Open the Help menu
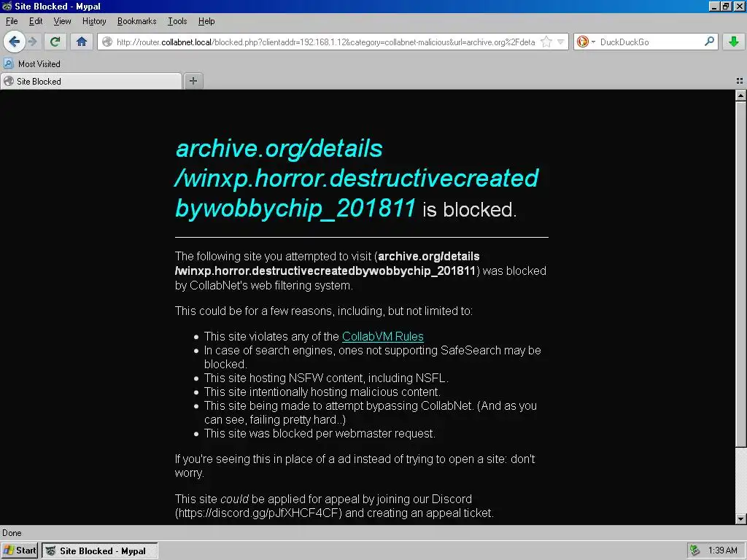This screenshot has height=560, width=747. (206, 21)
